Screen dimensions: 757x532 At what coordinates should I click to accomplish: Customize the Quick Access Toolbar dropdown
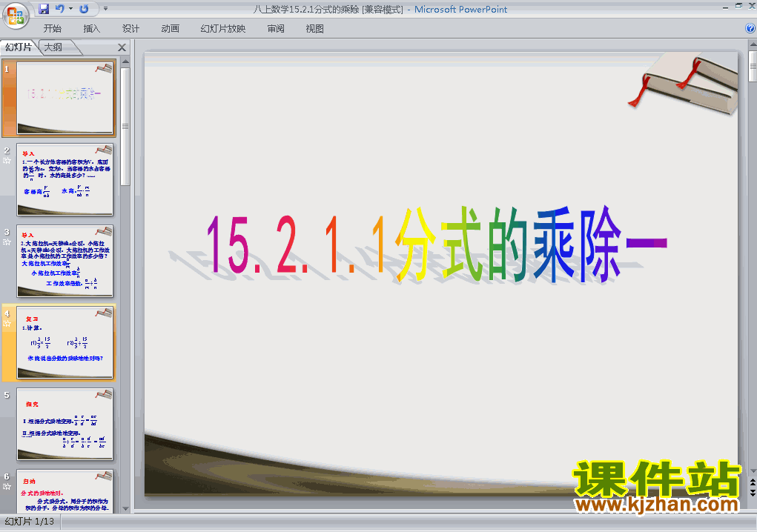(106, 9)
